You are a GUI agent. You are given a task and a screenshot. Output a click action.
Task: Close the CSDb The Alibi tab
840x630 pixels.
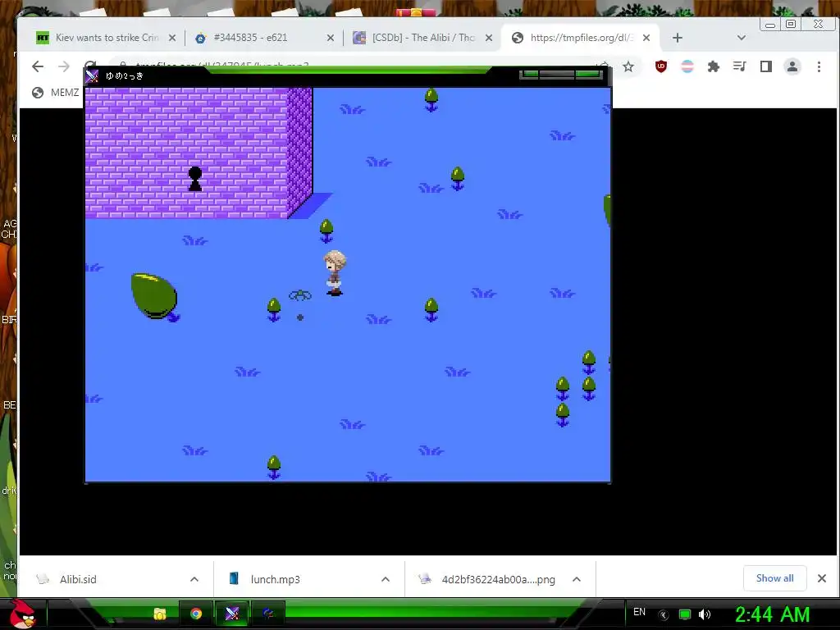[489, 38]
